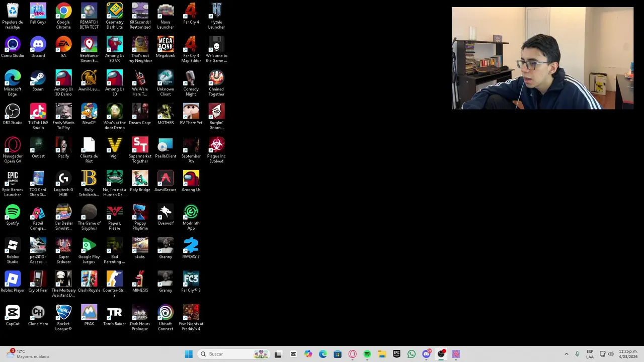Click the Modrinth App icon
The height and width of the screenshot is (362, 644).
[x=191, y=217]
